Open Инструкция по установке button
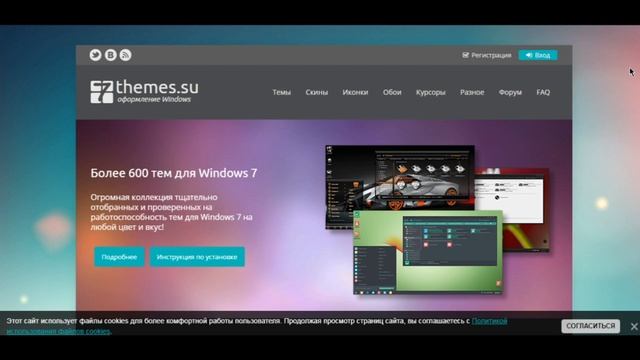Image resolution: width=640 pixels, height=360 pixels. (x=197, y=257)
